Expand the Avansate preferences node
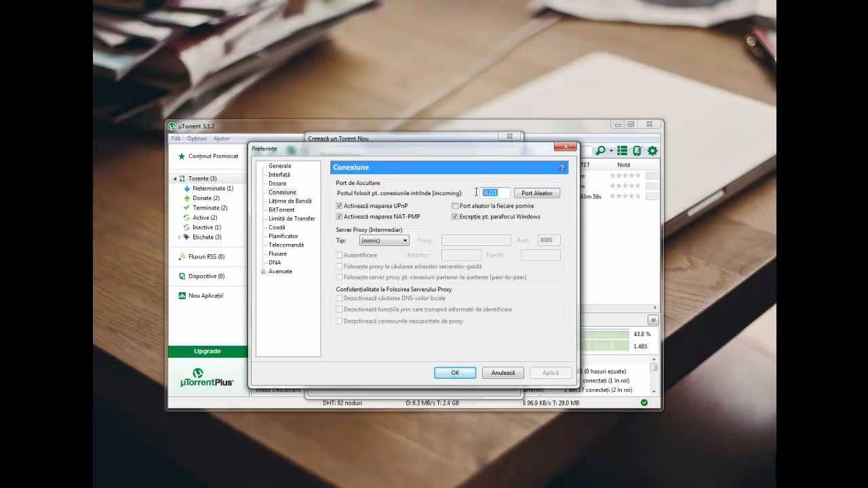This screenshot has width=868, height=488. 263,272
